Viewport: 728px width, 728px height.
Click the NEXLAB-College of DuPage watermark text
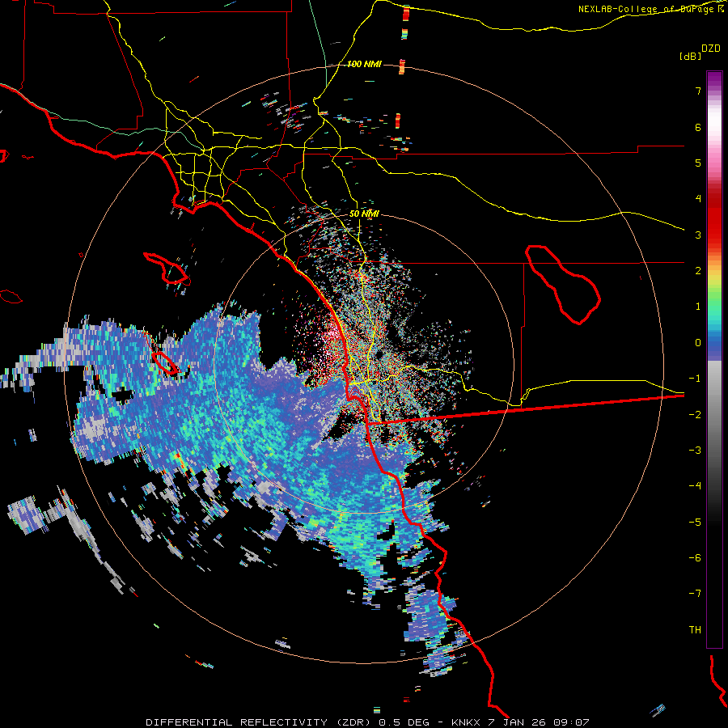(645, 9)
